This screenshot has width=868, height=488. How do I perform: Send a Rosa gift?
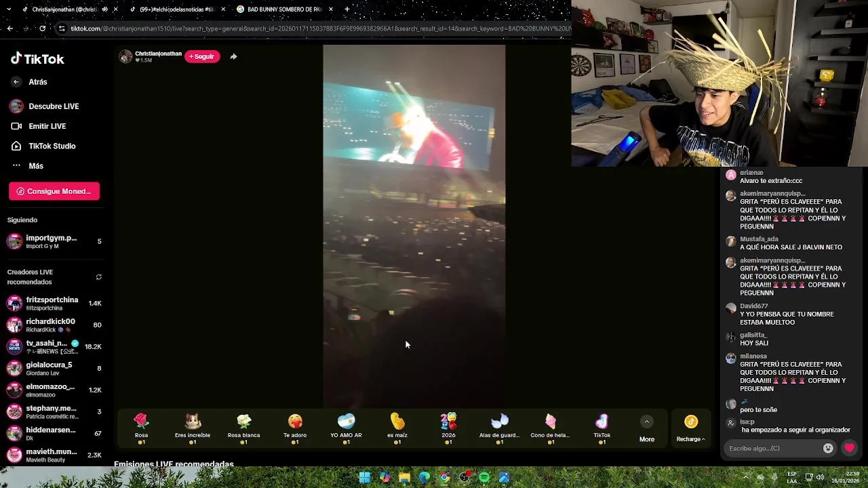(141, 428)
